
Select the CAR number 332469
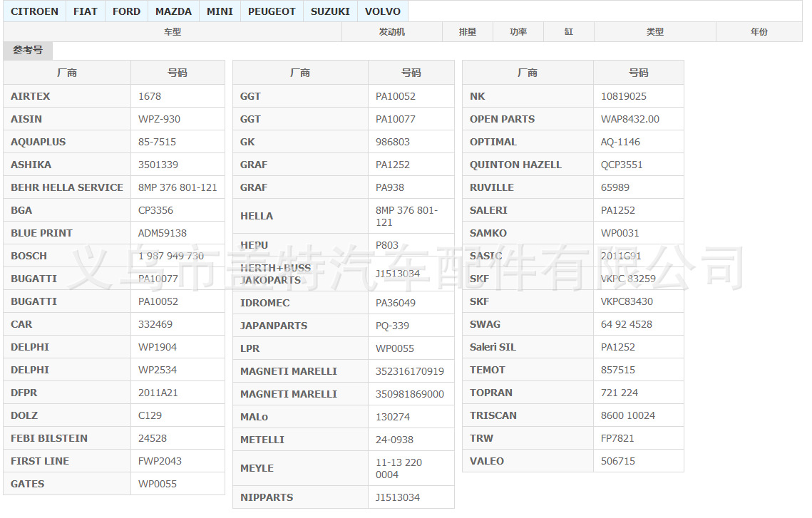[x=178, y=324]
